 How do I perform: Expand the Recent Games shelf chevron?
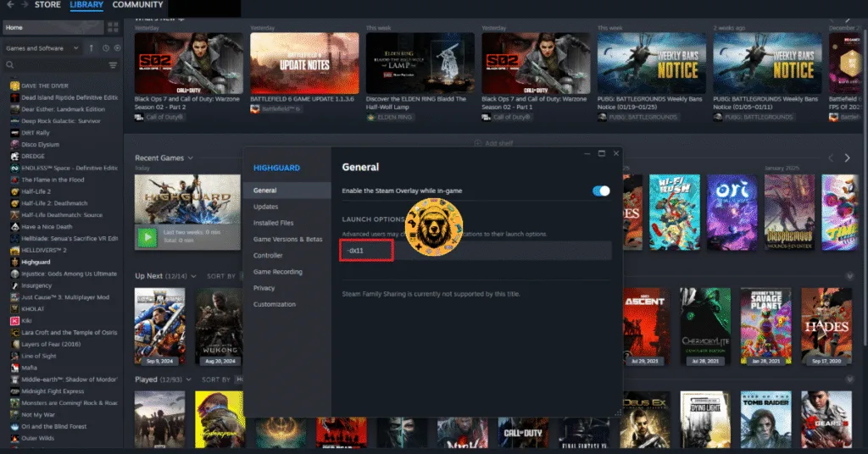tap(191, 158)
